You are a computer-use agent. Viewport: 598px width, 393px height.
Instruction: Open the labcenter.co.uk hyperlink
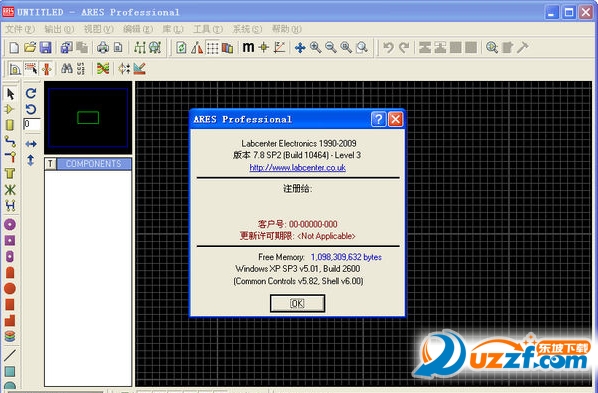tap(297, 168)
